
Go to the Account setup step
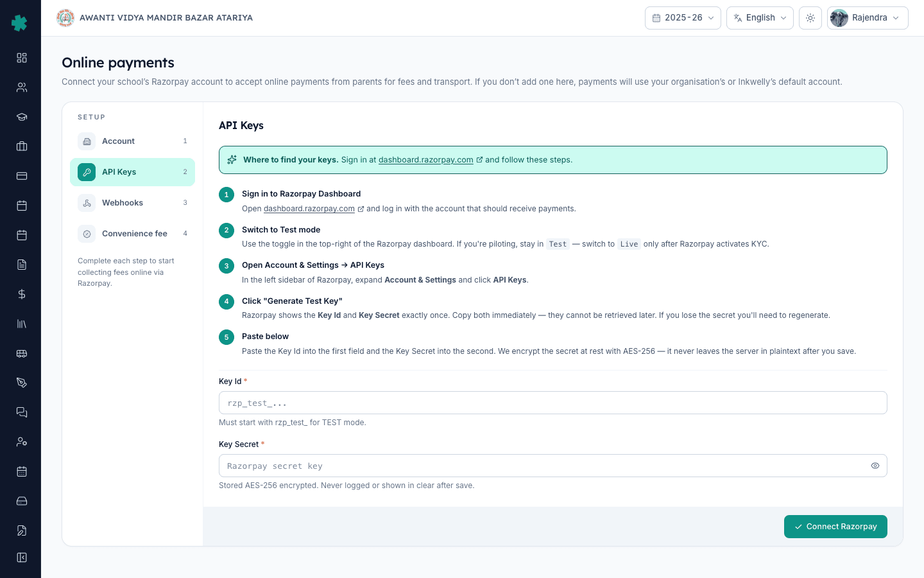tap(132, 141)
